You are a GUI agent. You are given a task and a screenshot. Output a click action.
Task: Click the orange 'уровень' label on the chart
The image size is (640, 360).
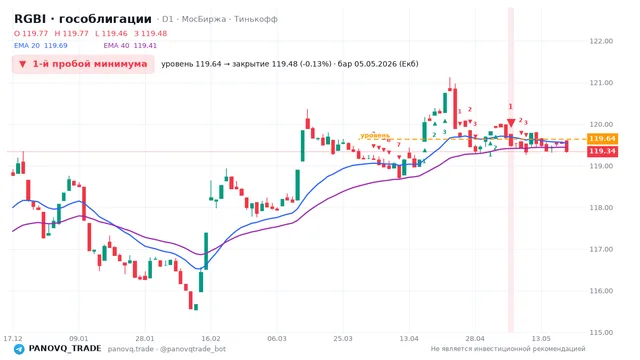[x=375, y=135]
